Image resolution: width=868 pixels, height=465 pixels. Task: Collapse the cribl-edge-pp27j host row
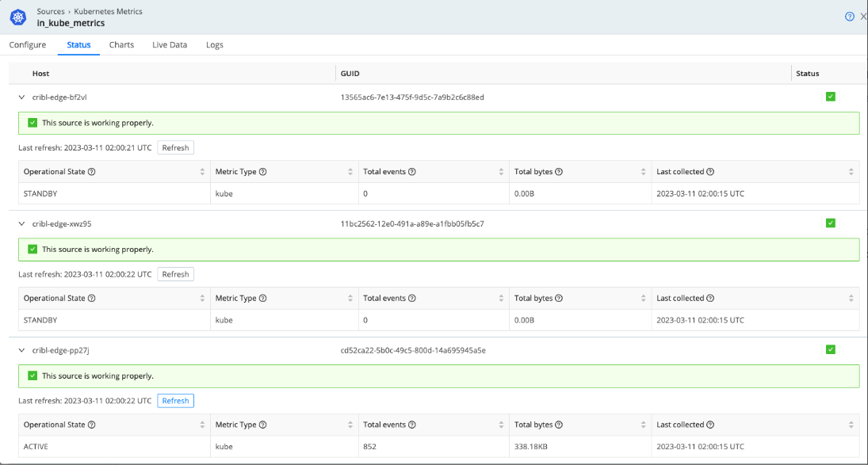[21, 350]
